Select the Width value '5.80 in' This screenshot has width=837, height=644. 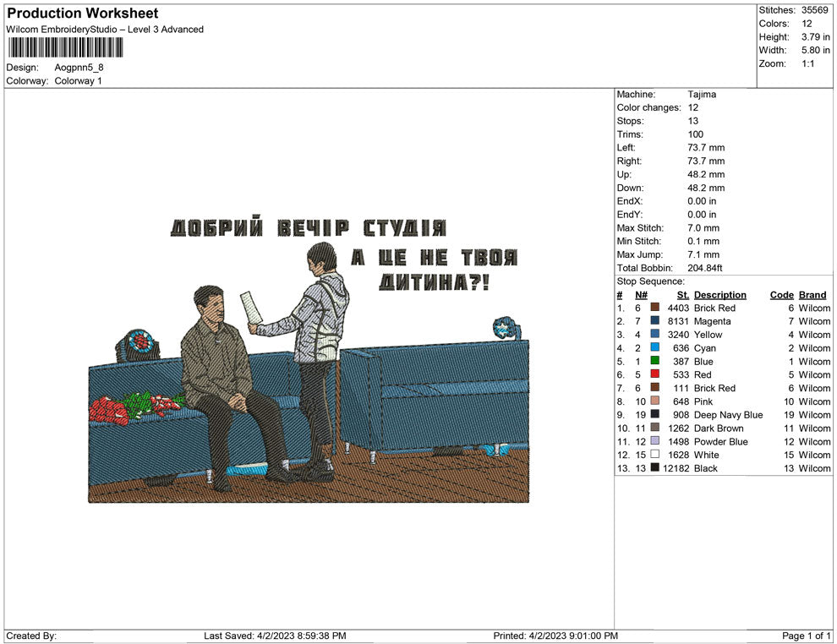(x=816, y=50)
